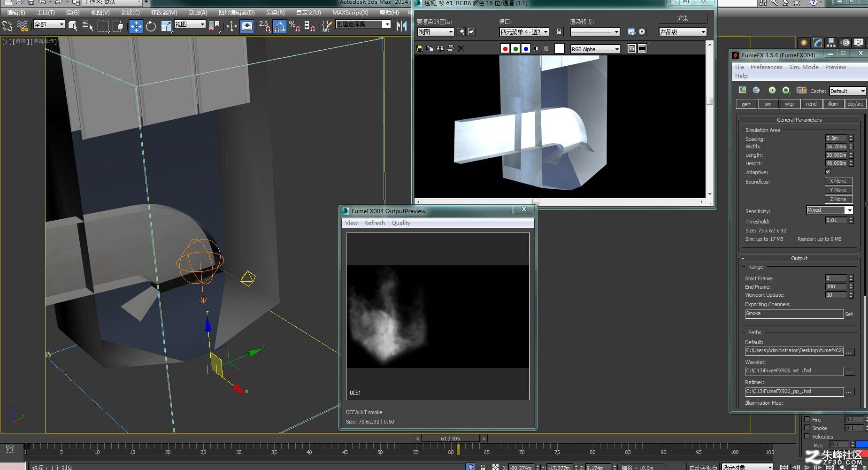868x470 pixels.
Task: Clone the rendered frame window
Action: pos(440,48)
